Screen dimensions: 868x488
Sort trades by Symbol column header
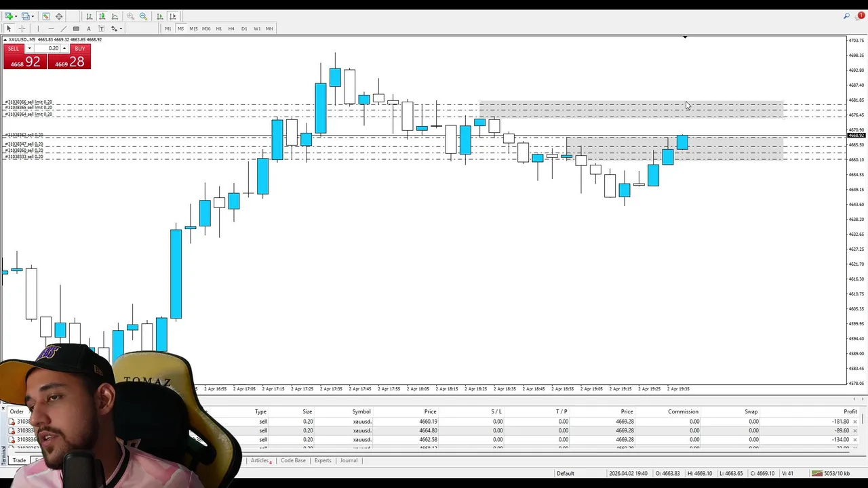361,411
